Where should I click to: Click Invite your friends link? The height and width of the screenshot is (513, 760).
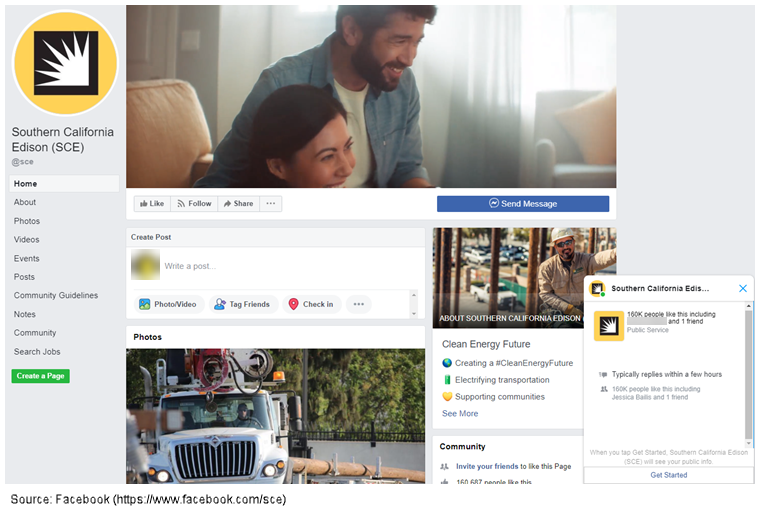[x=487, y=466]
